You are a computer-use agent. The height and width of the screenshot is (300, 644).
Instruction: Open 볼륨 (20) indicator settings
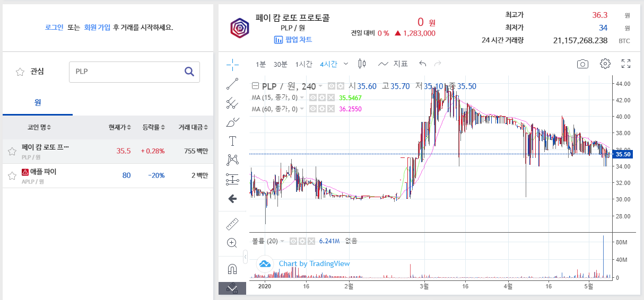[302, 241]
